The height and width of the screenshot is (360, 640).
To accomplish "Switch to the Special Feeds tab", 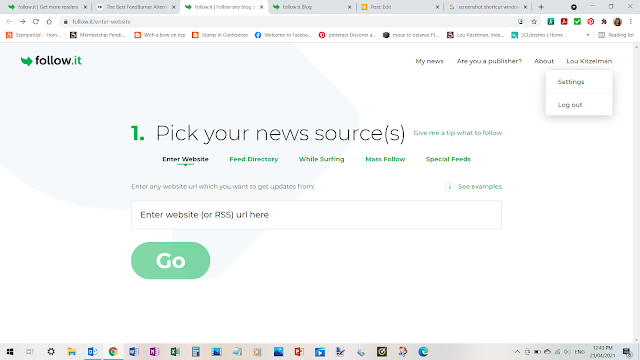I will pos(448,159).
